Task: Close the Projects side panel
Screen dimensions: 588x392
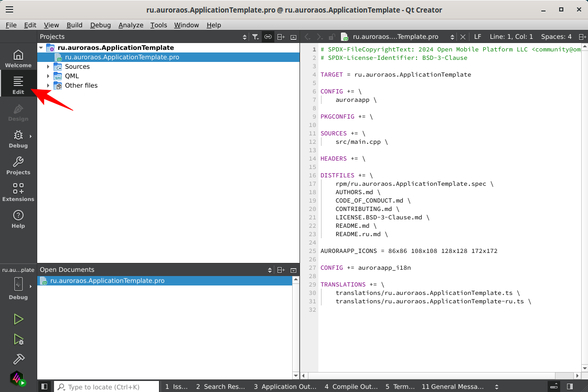Action: (x=294, y=37)
